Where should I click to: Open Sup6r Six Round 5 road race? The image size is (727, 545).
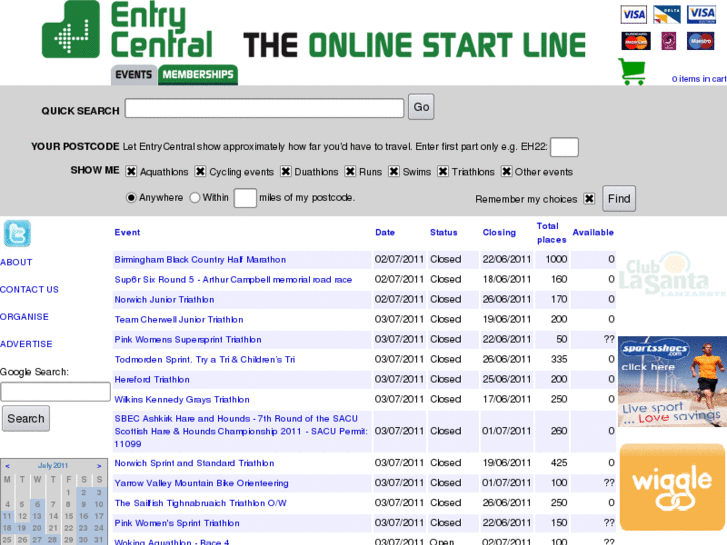233,280
